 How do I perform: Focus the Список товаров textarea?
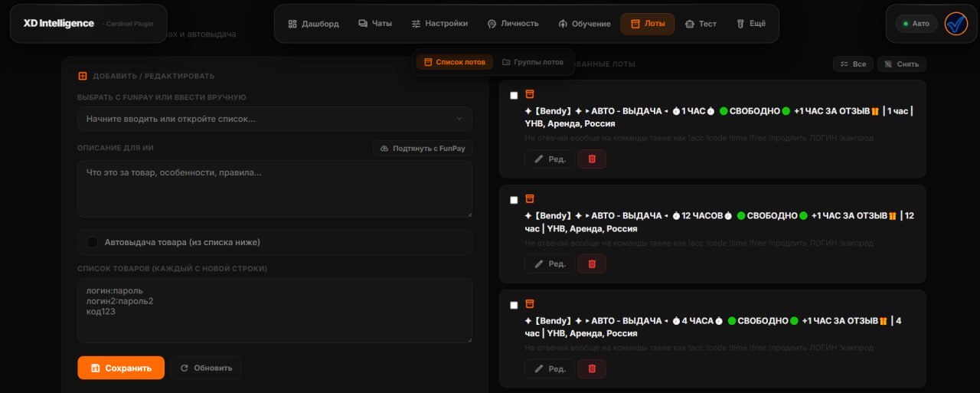point(275,310)
